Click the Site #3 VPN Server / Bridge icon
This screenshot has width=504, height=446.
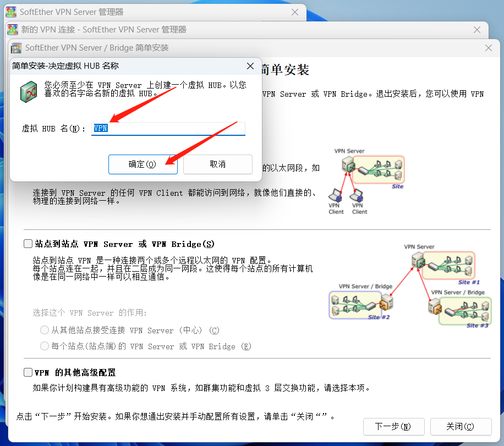click(x=435, y=306)
